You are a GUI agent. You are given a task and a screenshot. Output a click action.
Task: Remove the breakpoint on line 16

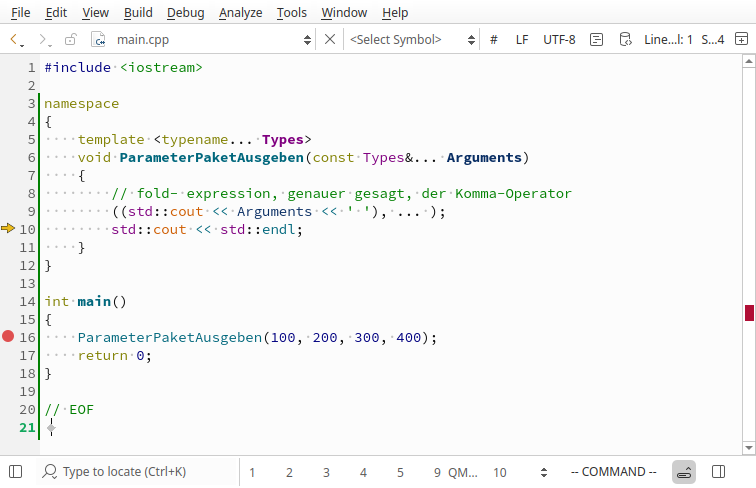(8, 337)
